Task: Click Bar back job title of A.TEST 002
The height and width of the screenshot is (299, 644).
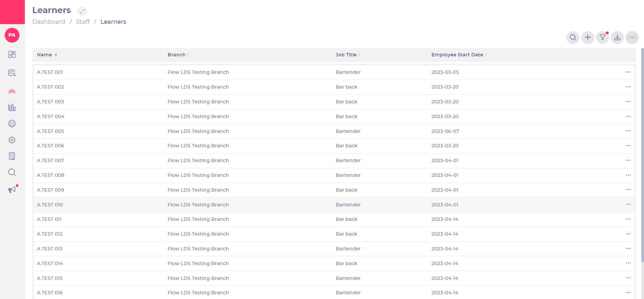Action: point(346,87)
